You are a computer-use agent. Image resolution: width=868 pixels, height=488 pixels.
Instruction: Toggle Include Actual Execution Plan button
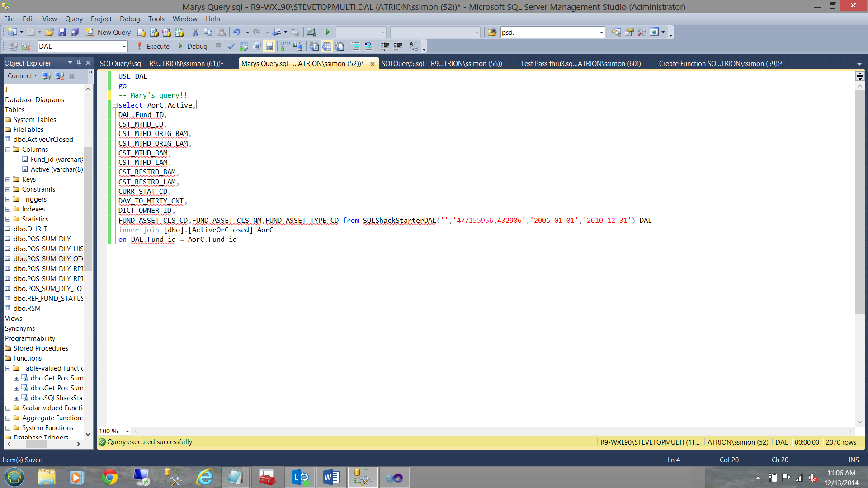coord(285,46)
